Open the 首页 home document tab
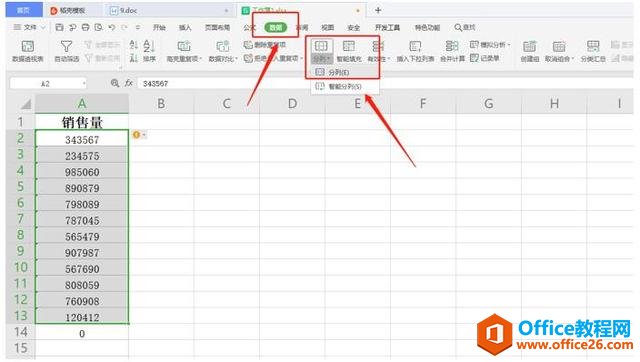 tap(24, 10)
